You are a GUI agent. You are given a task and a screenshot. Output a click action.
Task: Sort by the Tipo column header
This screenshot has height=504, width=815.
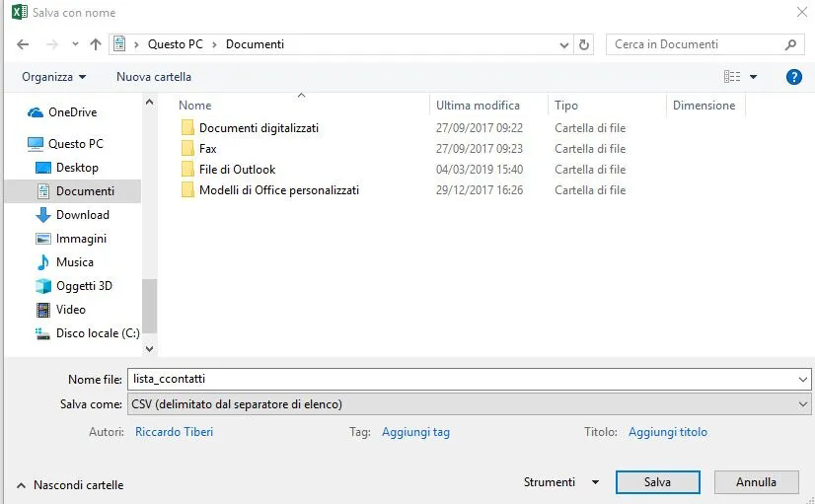(566, 106)
